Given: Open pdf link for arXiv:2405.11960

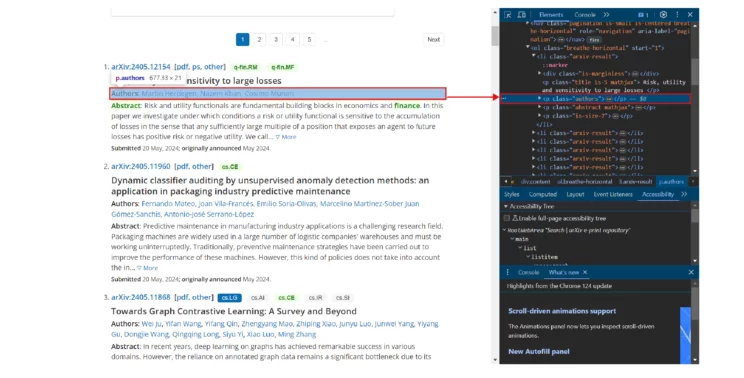Looking at the screenshot, I should pyautogui.click(x=182, y=166).
